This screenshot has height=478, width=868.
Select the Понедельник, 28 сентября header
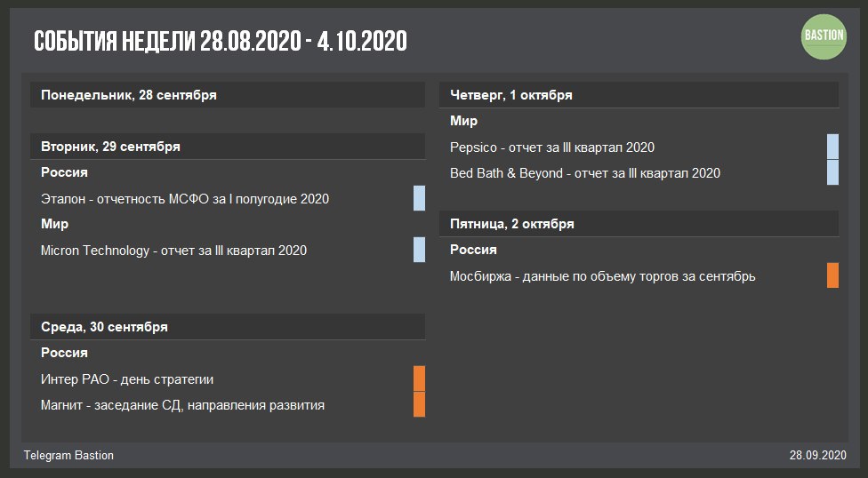point(228,95)
